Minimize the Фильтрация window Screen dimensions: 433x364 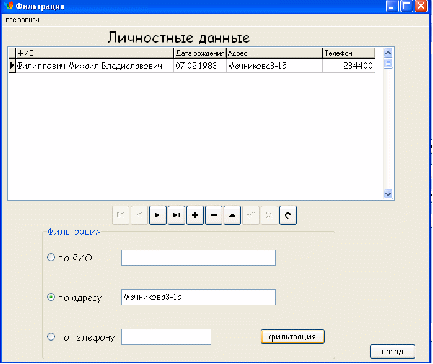point(392,6)
